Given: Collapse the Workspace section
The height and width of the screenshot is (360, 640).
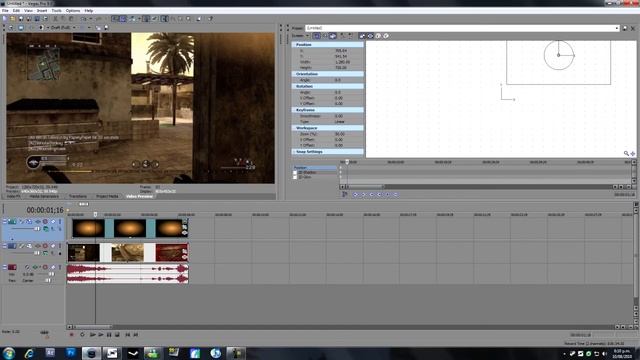Looking at the screenshot, I should pos(327,128).
